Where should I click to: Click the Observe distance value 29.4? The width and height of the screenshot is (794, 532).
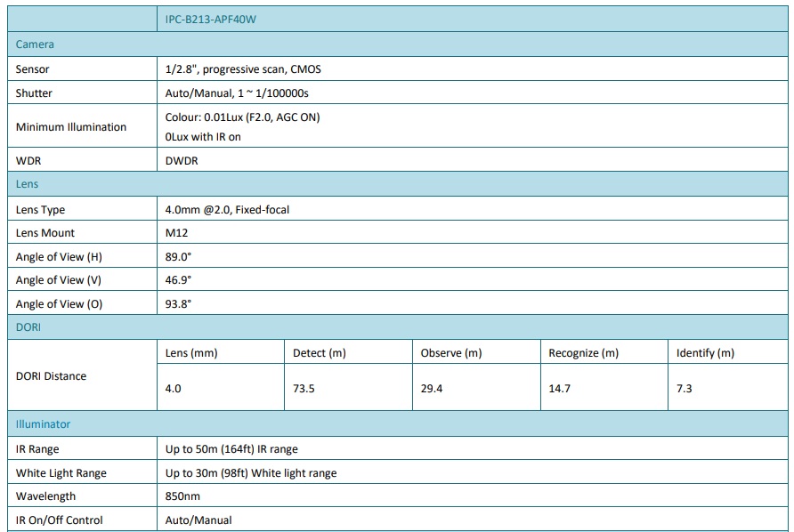(x=432, y=389)
